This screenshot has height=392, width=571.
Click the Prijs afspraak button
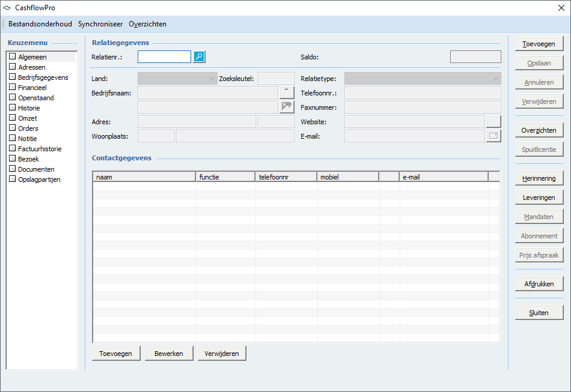point(539,255)
